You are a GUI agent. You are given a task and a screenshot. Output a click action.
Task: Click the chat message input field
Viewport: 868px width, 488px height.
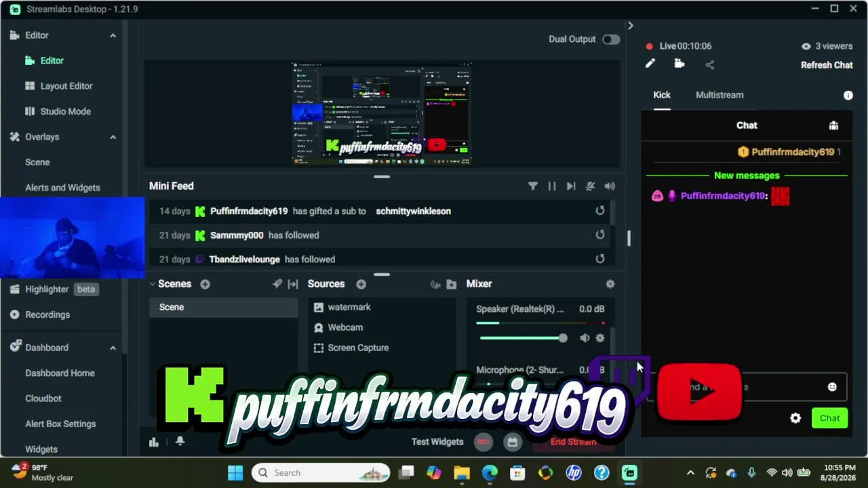pyautogui.click(x=746, y=387)
